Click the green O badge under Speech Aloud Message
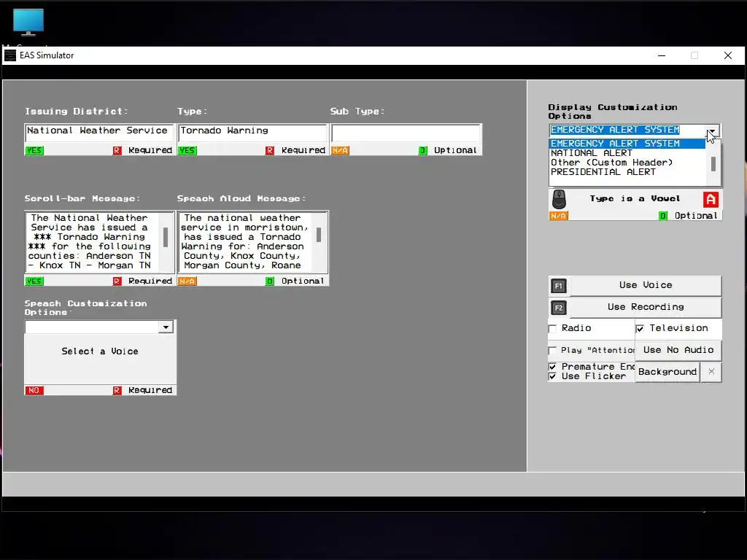747x560 pixels. (x=270, y=281)
